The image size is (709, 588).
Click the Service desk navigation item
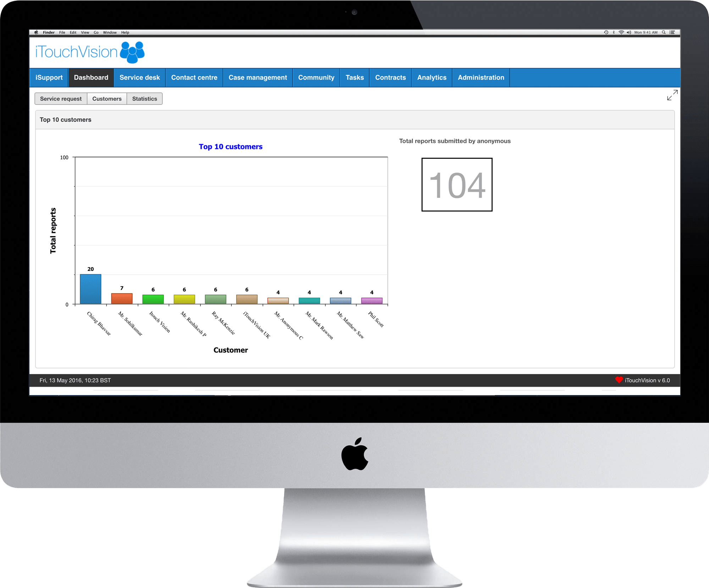[x=139, y=77]
